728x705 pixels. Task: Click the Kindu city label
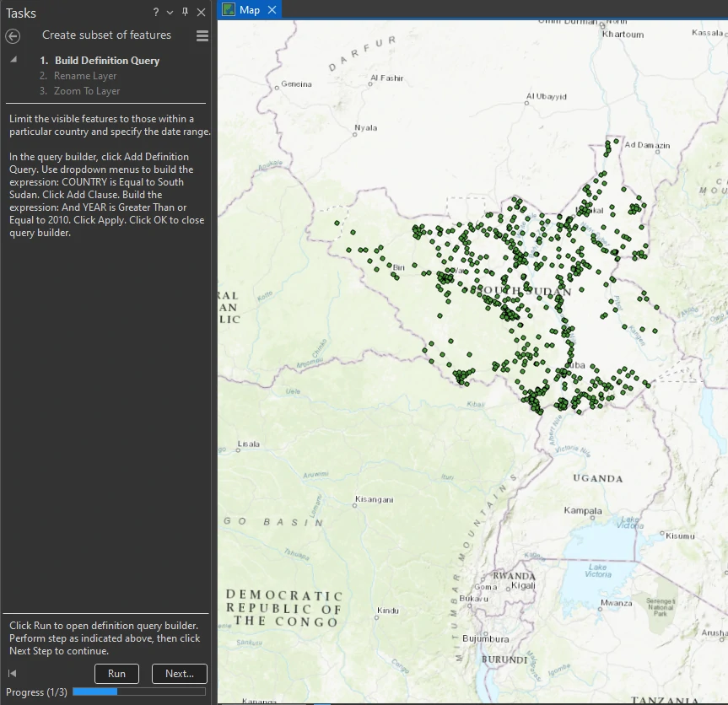coord(388,611)
